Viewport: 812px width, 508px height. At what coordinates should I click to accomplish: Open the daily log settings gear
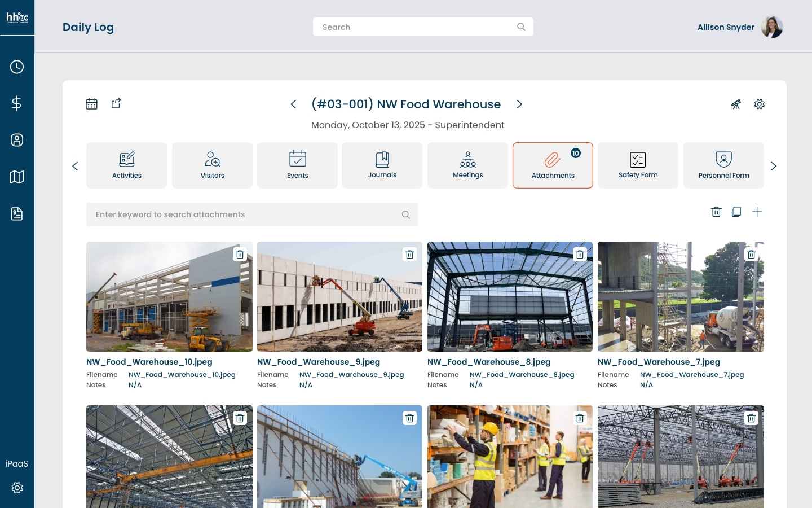(x=760, y=104)
